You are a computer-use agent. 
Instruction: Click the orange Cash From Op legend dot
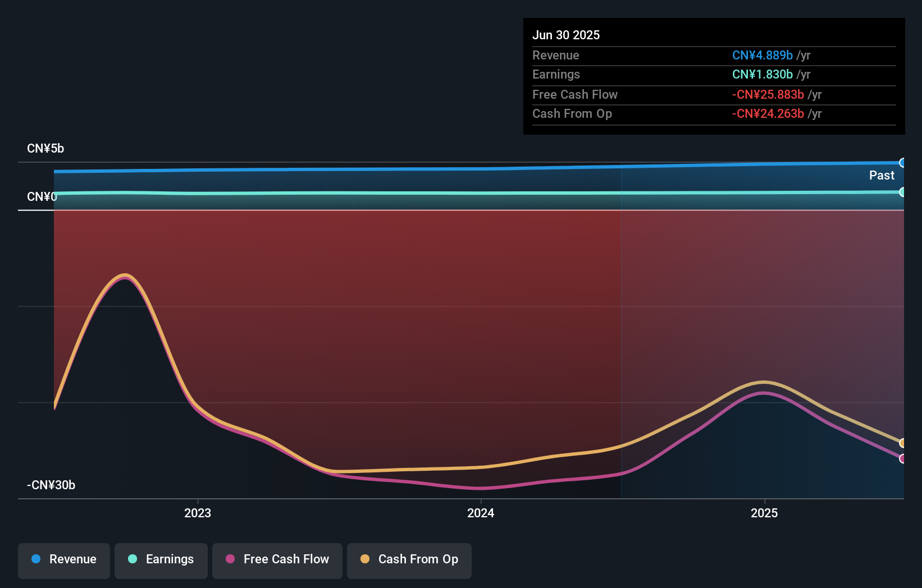click(x=365, y=559)
